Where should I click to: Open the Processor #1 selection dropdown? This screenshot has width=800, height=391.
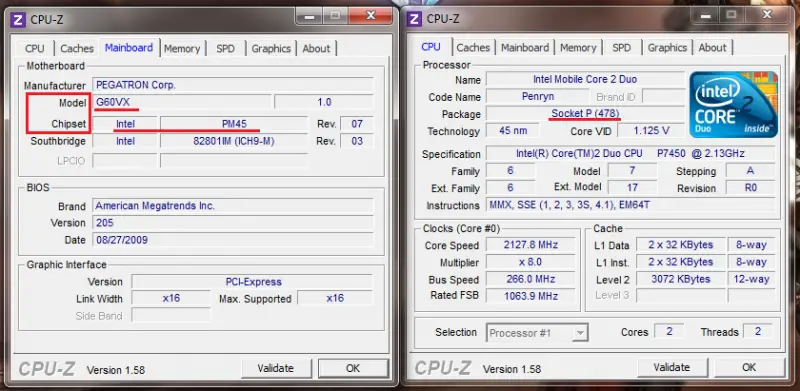(x=537, y=333)
